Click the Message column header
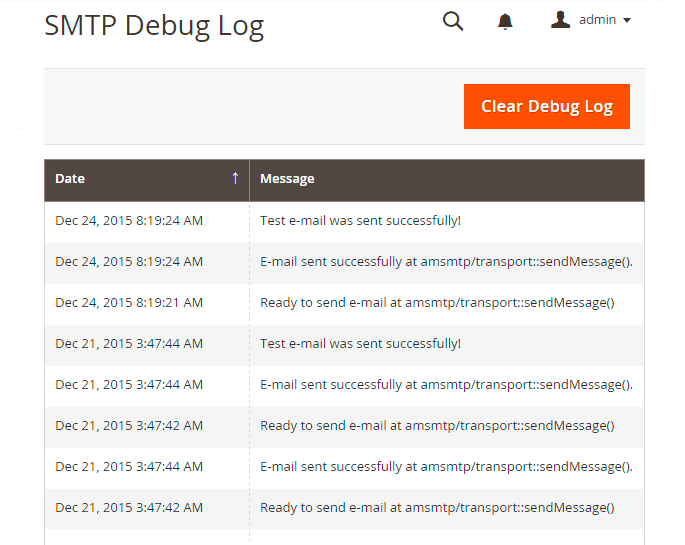 click(287, 179)
